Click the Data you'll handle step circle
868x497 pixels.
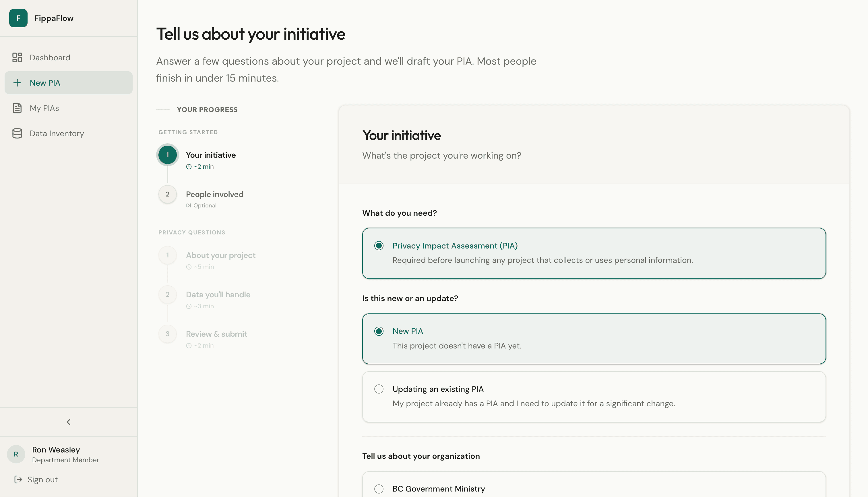tap(167, 294)
